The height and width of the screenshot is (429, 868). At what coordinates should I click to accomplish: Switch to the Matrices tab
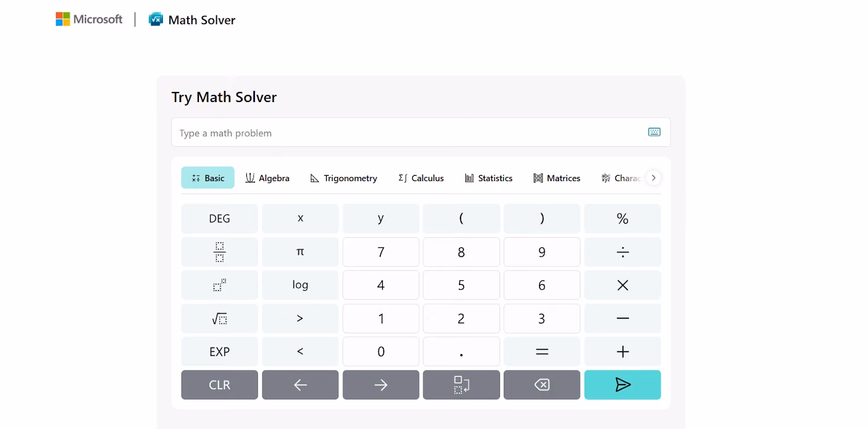pos(557,178)
